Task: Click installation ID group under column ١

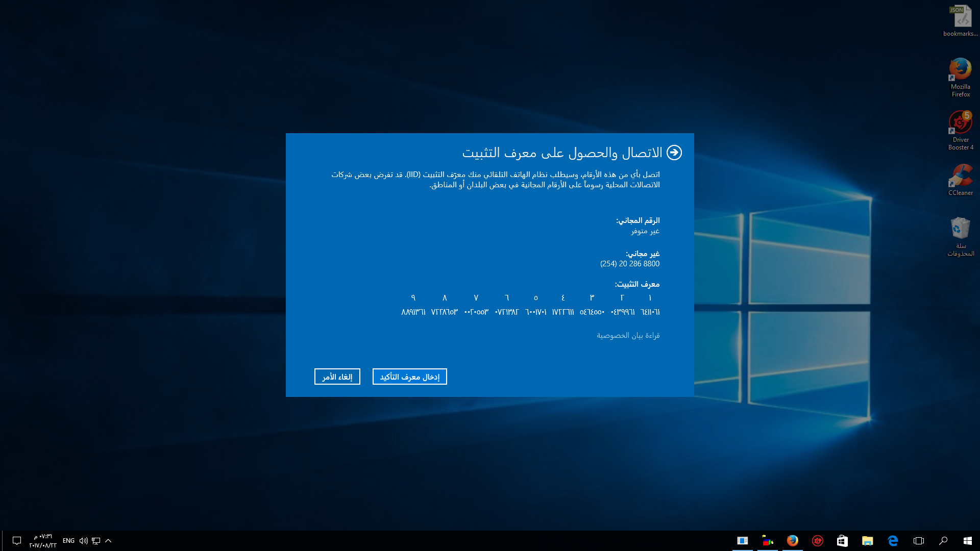Action: click(x=650, y=312)
